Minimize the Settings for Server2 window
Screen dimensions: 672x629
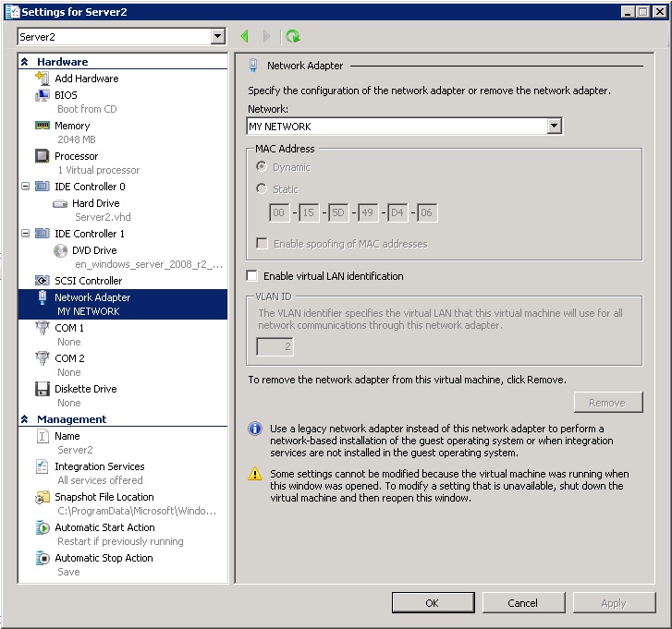628,12
